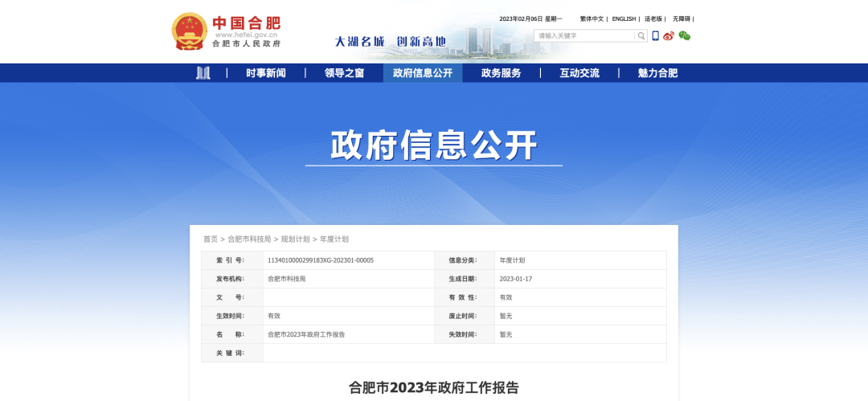This screenshot has height=401, width=868.
Task: Select the 政府信息公开 tab
Action: tap(423, 73)
